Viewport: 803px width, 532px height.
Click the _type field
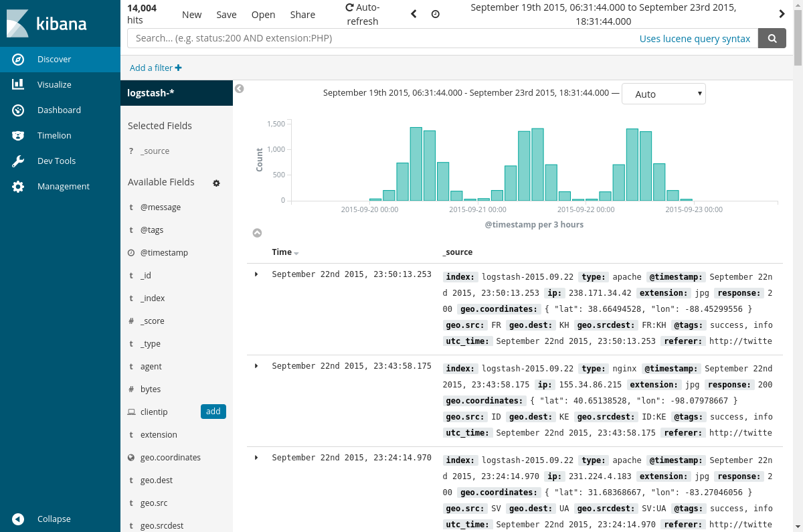click(151, 344)
